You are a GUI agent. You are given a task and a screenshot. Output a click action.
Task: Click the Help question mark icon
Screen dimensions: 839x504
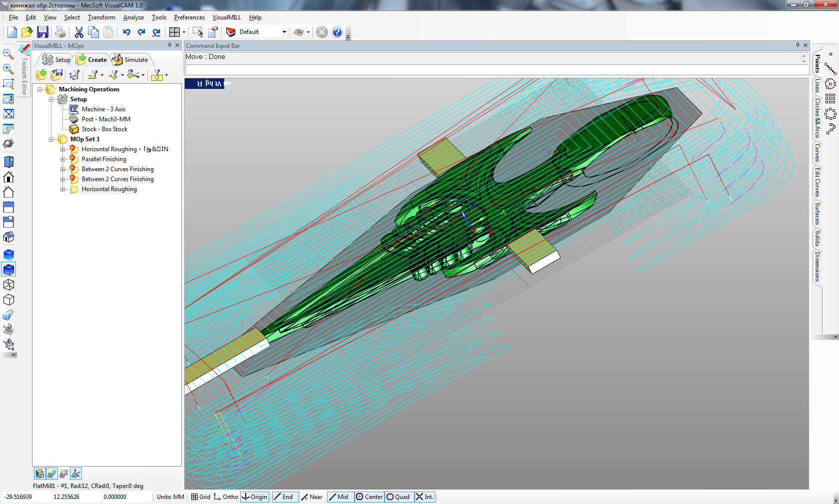(337, 32)
